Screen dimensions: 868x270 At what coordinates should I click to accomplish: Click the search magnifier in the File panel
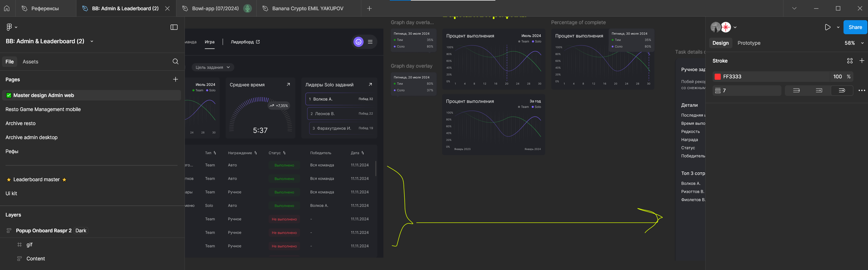pos(175,61)
